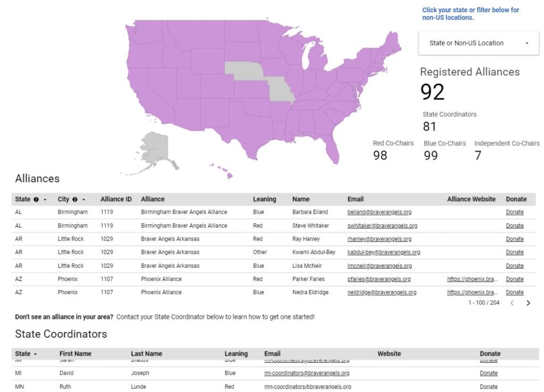Image resolution: width=544 pixels, height=392 pixels.
Task: Click 'Click your state or filter below' instruction text
Action: 471,14
